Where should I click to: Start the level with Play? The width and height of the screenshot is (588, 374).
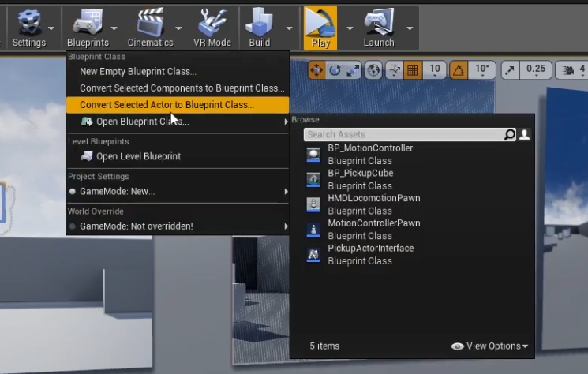pyautogui.click(x=320, y=28)
